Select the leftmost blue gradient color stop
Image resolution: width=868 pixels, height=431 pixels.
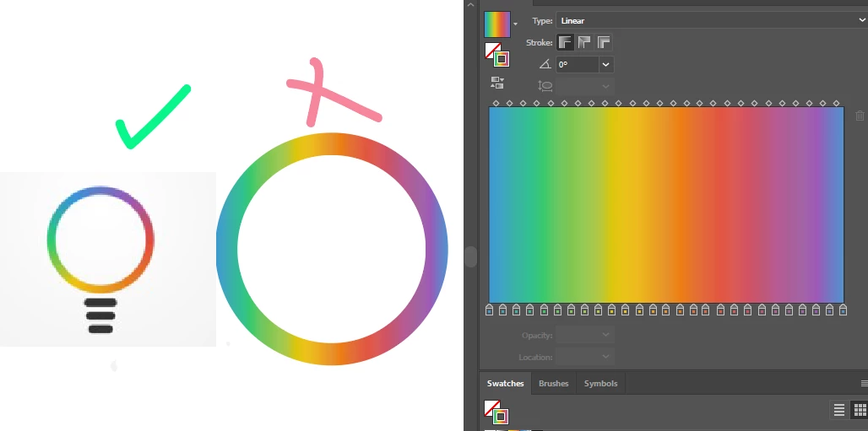(x=489, y=310)
